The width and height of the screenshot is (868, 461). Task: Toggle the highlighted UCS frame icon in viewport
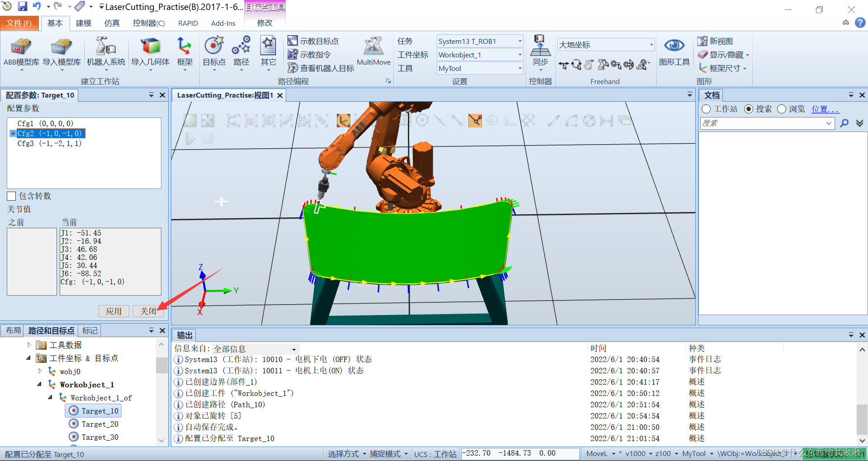pyautogui.click(x=344, y=120)
